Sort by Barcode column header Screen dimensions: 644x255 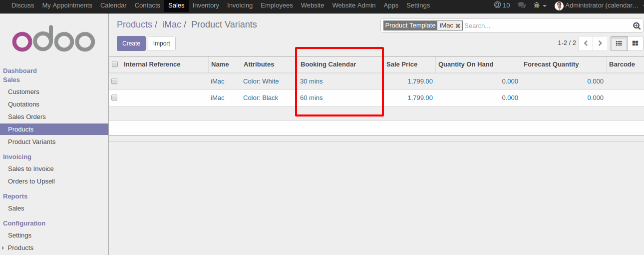(x=625, y=64)
